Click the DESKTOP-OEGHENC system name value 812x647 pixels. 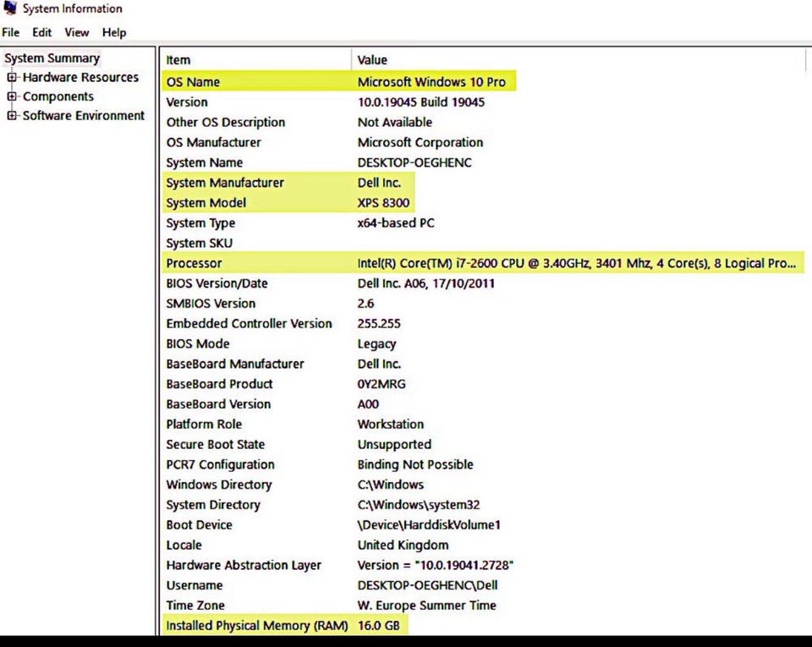[414, 162]
